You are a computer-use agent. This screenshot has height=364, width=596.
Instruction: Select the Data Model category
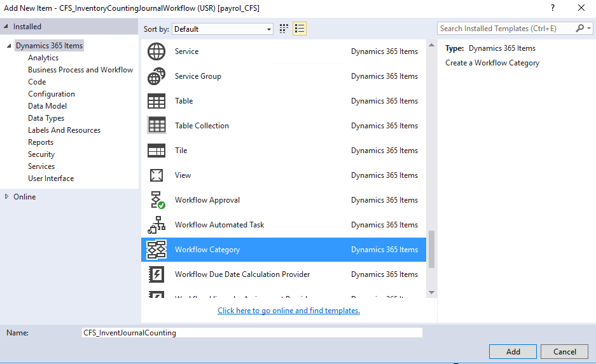click(48, 106)
